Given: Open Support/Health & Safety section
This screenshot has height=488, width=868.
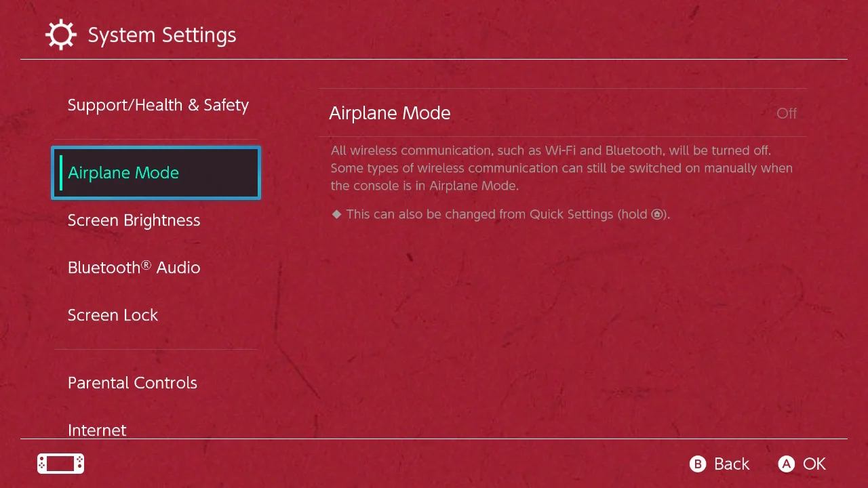Looking at the screenshot, I should [158, 105].
